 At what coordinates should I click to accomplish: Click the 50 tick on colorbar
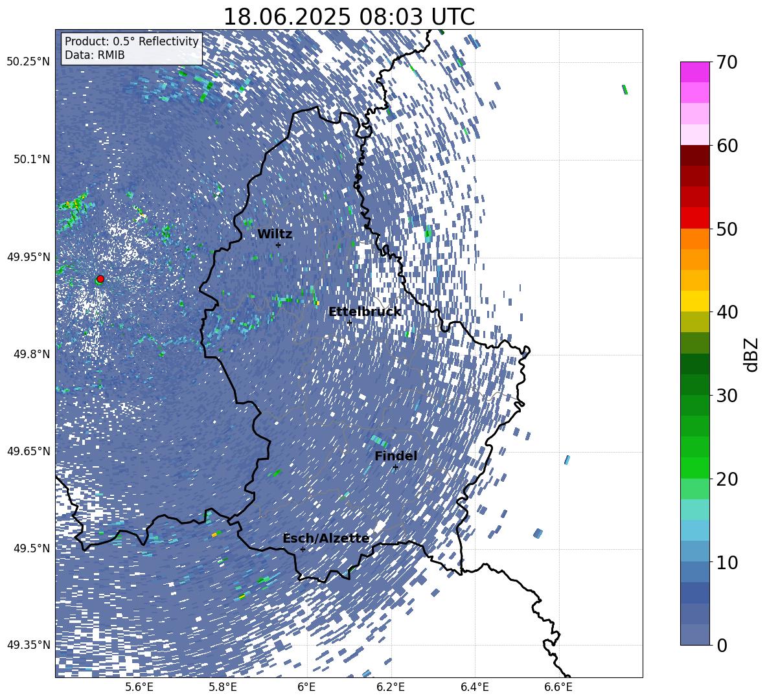click(727, 229)
